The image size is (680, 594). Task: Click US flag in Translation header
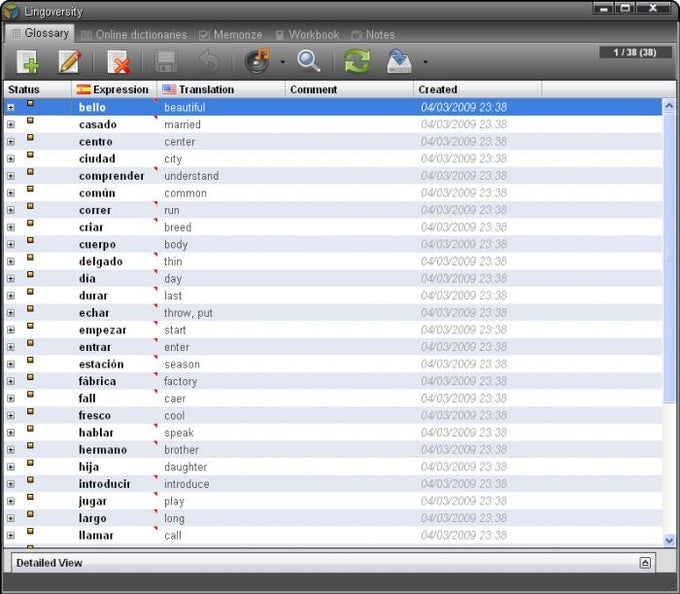tap(169, 89)
